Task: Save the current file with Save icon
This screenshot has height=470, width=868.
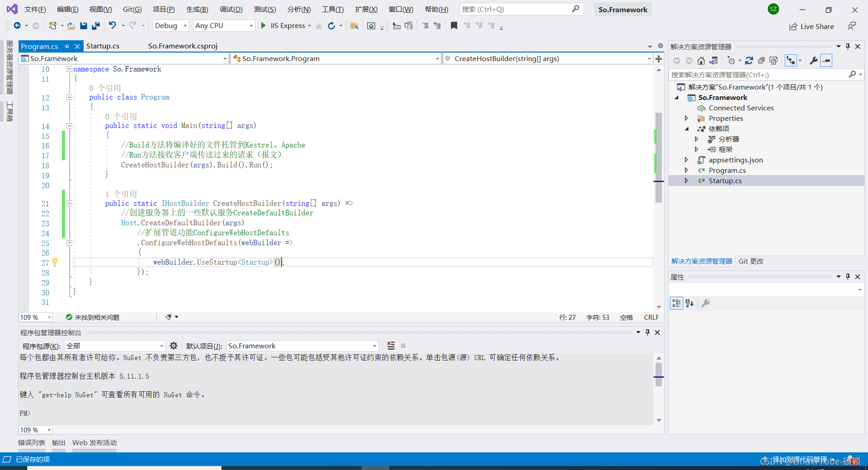Action: click(83, 26)
